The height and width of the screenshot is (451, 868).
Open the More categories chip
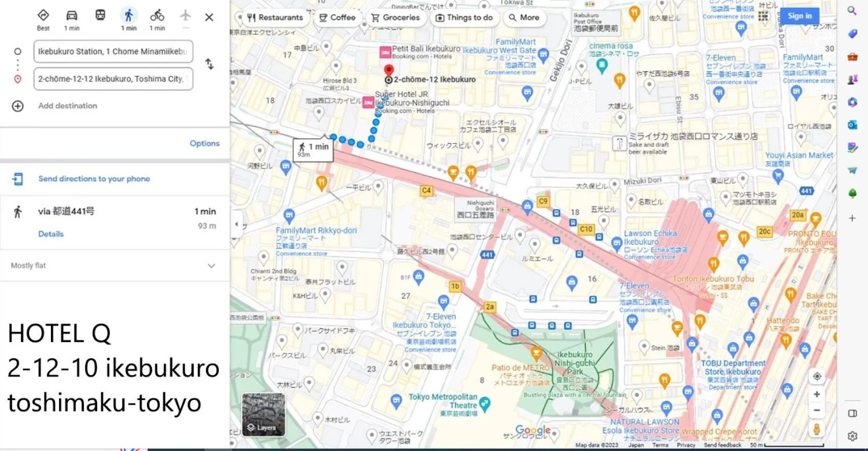point(524,17)
